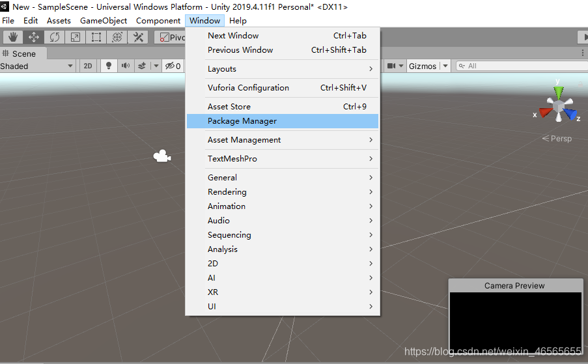Select the Hand tool
The image size is (588, 364).
(13, 37)
